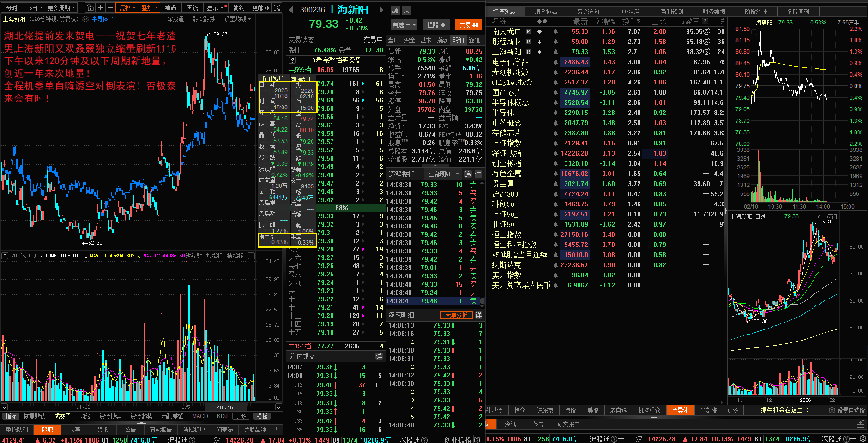Go to previous stock with left arrow
This screenshot has width=868, height=443.
coord(291,10)
